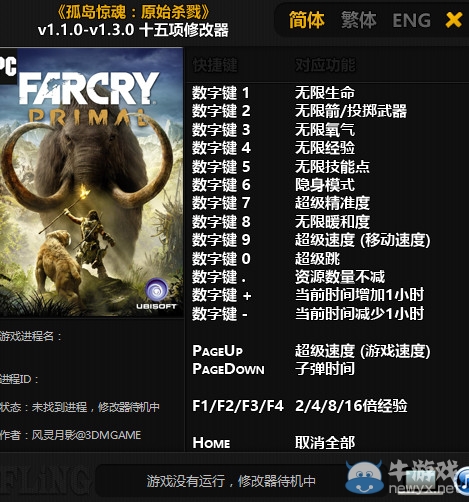Viewport: 469px width, 502px height.
Task: Click the 进程ID label
Action: point(19,379)
